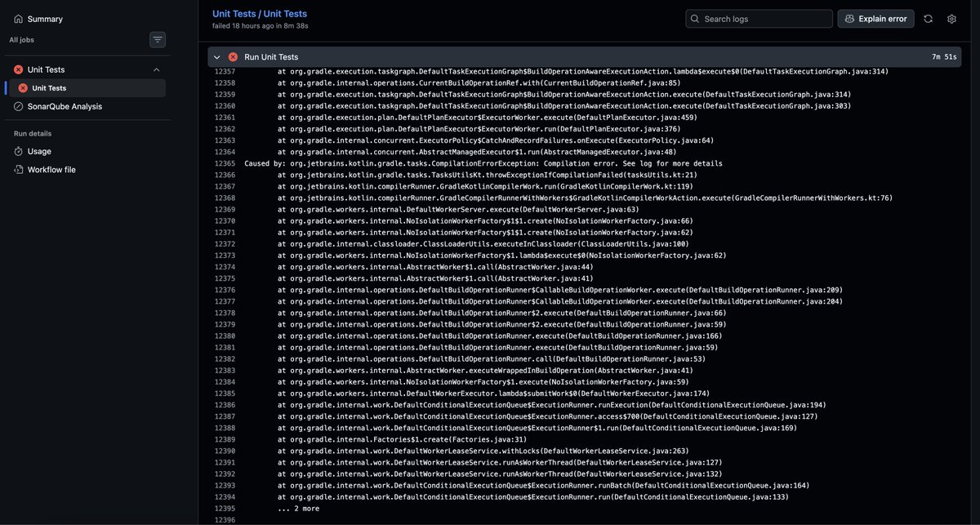
Task: Open the jobs filter button
Action: pyautogui.click(x=158, y=39)
